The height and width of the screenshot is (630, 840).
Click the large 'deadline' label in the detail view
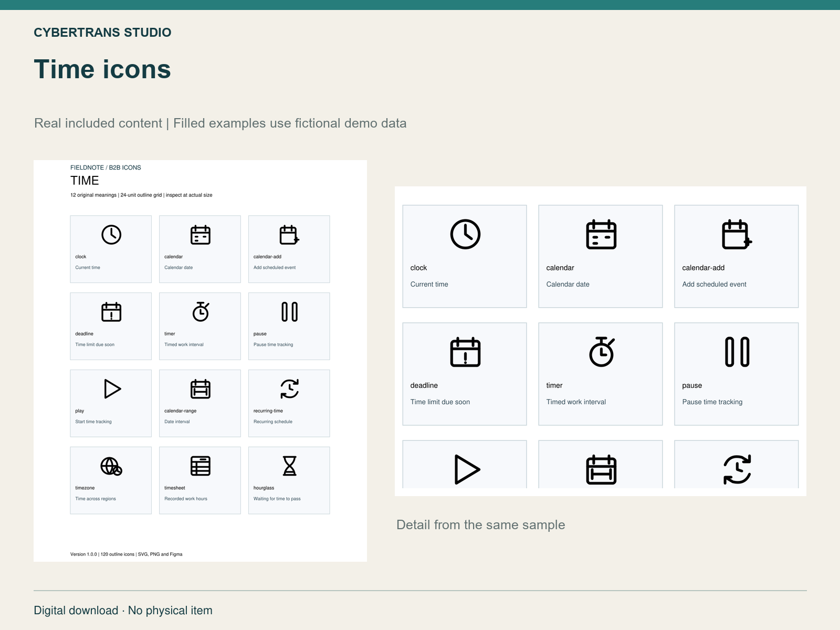[424, 385]
